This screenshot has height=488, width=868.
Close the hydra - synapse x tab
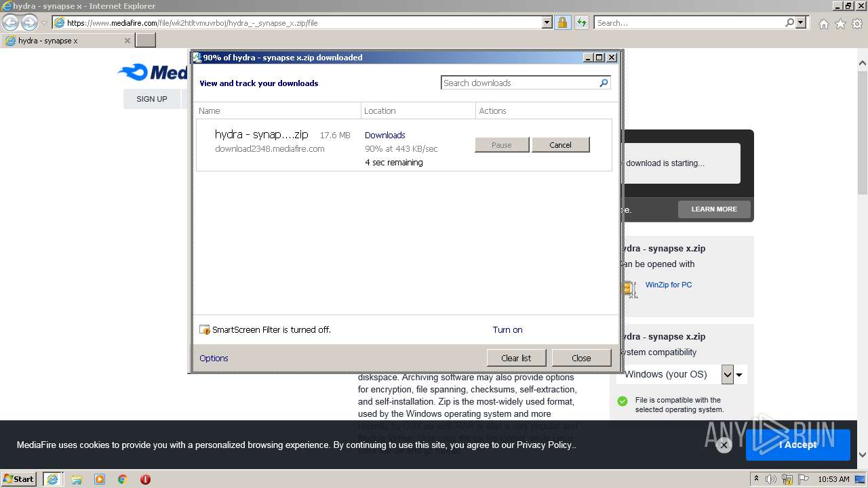pos(127,41)
